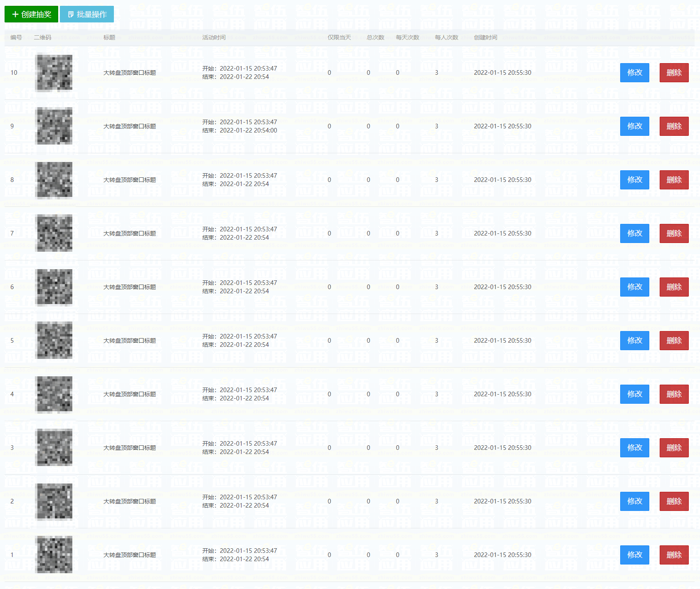Click title 大转盘顶部窗口标题 in row 7
The height and width of the screenshot is (589, 700).
[130, 233]
